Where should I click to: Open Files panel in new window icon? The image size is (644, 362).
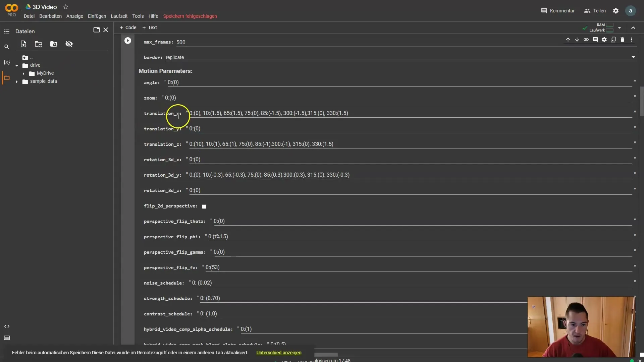tap(96, 30)
